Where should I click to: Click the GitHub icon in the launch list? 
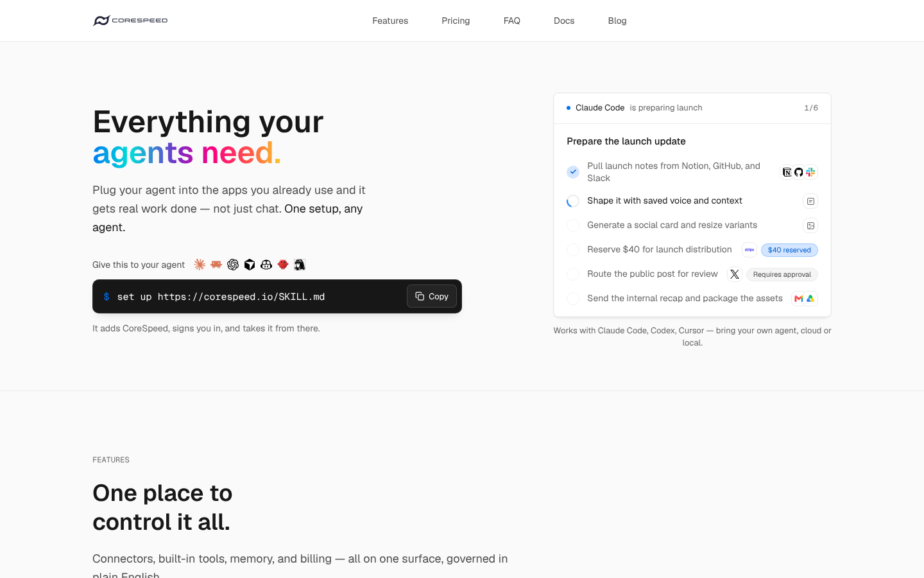(799, 172)
